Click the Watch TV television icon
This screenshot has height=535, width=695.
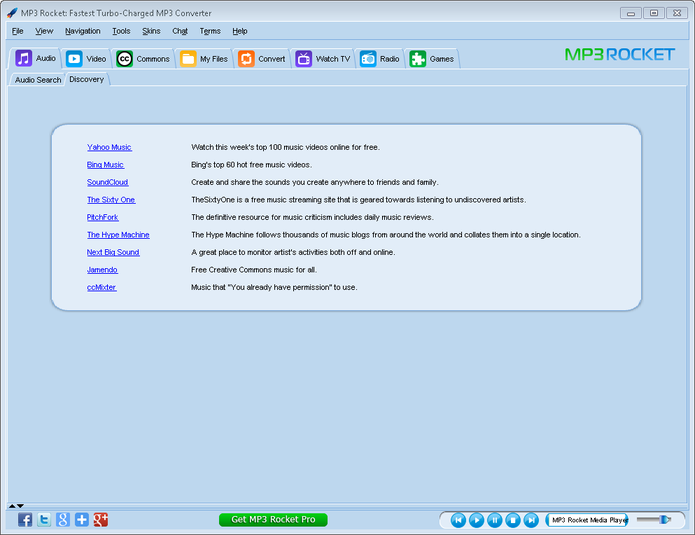pyautogui.click(x=304, y=59)
